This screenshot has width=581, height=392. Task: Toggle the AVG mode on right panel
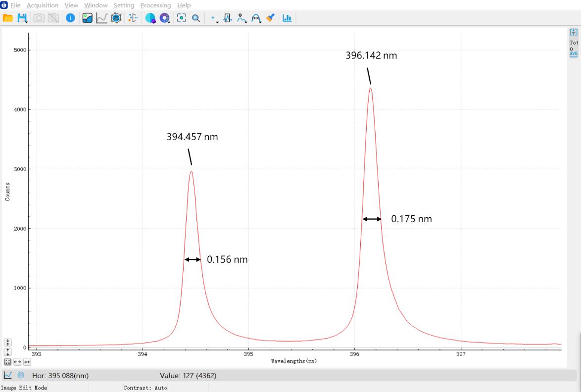click(x=574, y=53)
